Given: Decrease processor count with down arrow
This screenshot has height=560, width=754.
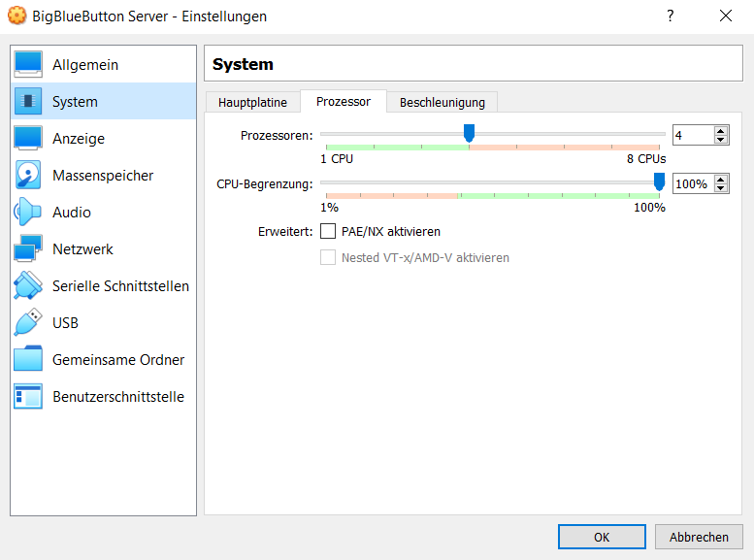Looking at the screenshot, I should (720, 140).
